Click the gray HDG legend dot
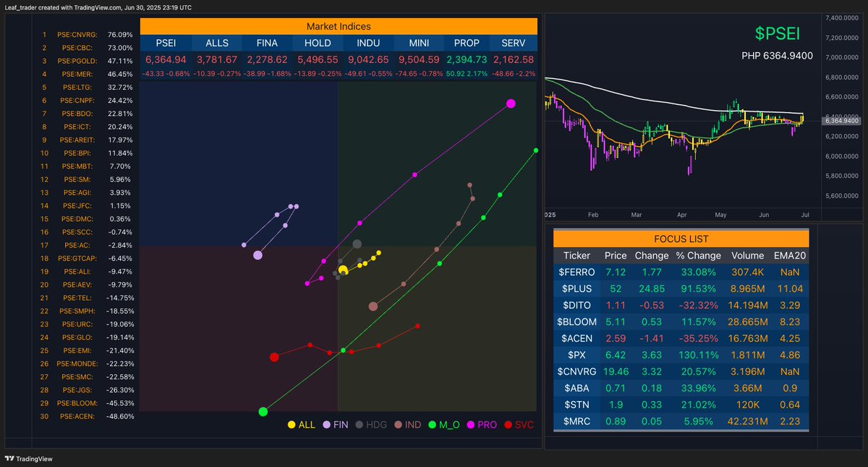Screen dimensions: 868x467 (359, 425)
